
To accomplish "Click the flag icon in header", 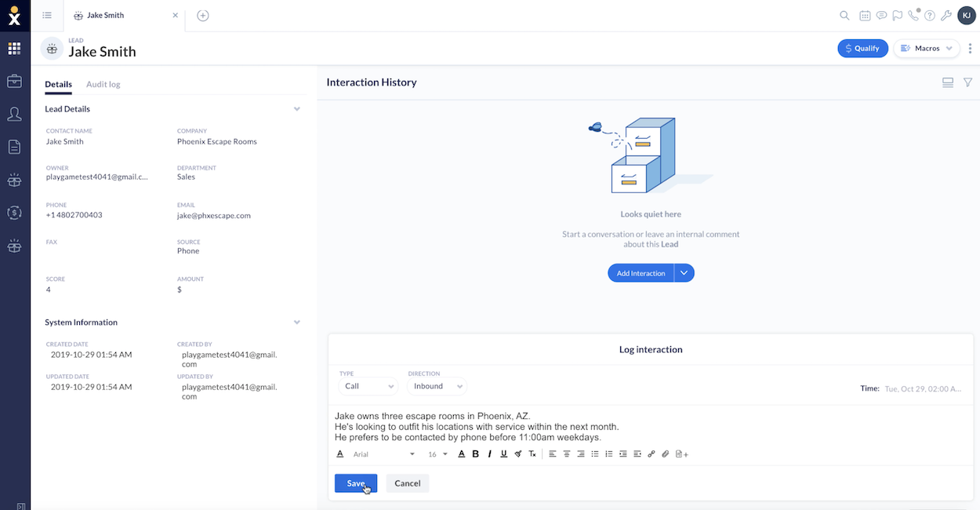I will click(897, 15).
